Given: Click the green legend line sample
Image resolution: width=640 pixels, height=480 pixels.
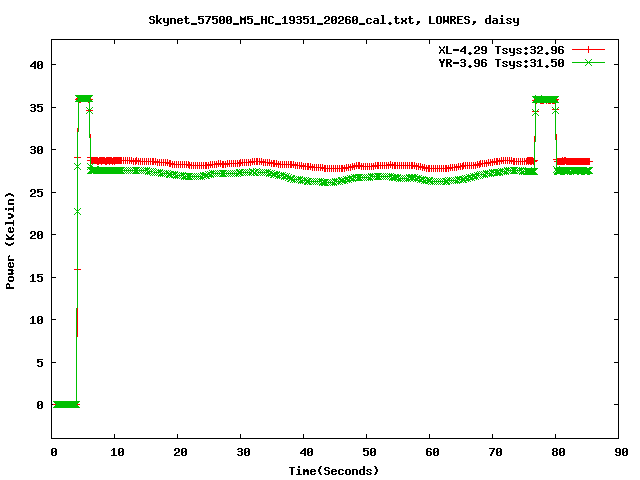Looking at the screenshot, I should (x=588, y=62).
